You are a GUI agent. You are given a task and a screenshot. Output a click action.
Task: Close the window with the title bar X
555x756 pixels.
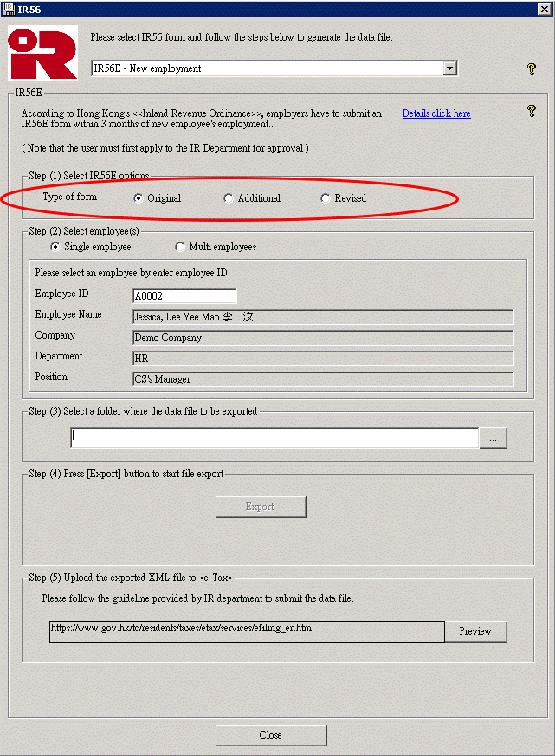(x=545, y=9)
